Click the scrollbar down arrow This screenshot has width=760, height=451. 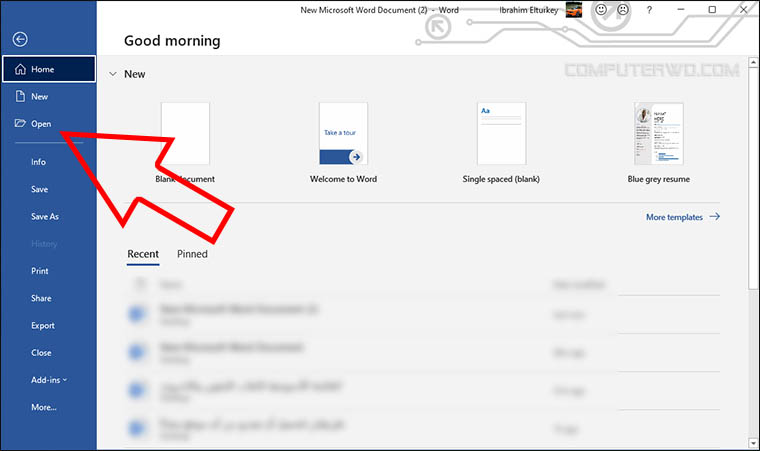pos(753,443)
